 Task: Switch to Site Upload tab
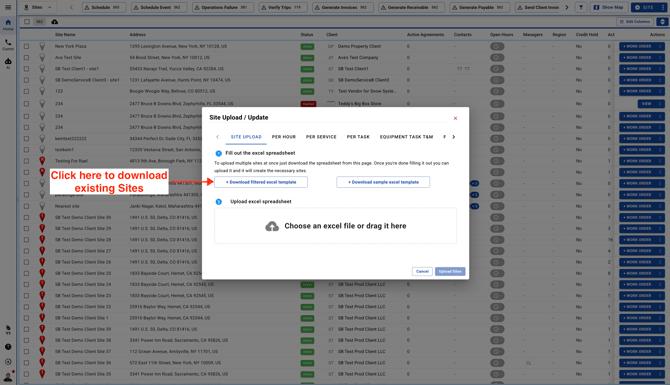tap(246, 137)
